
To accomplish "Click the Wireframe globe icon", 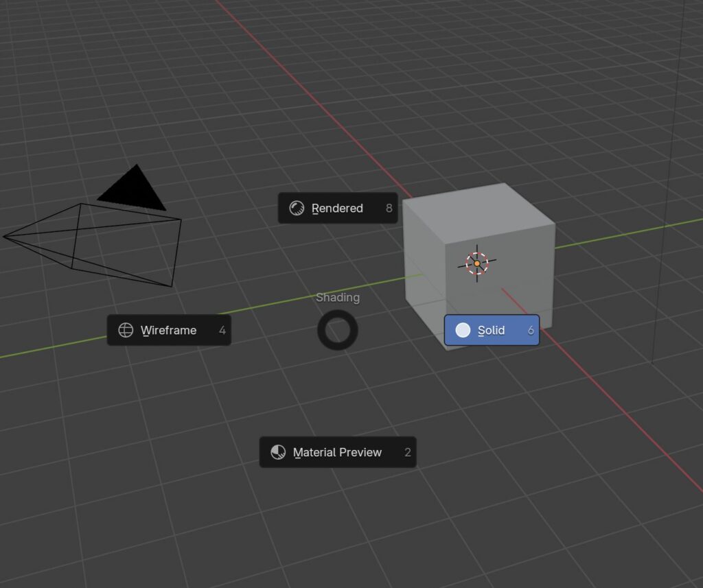I will pos(126,330).
